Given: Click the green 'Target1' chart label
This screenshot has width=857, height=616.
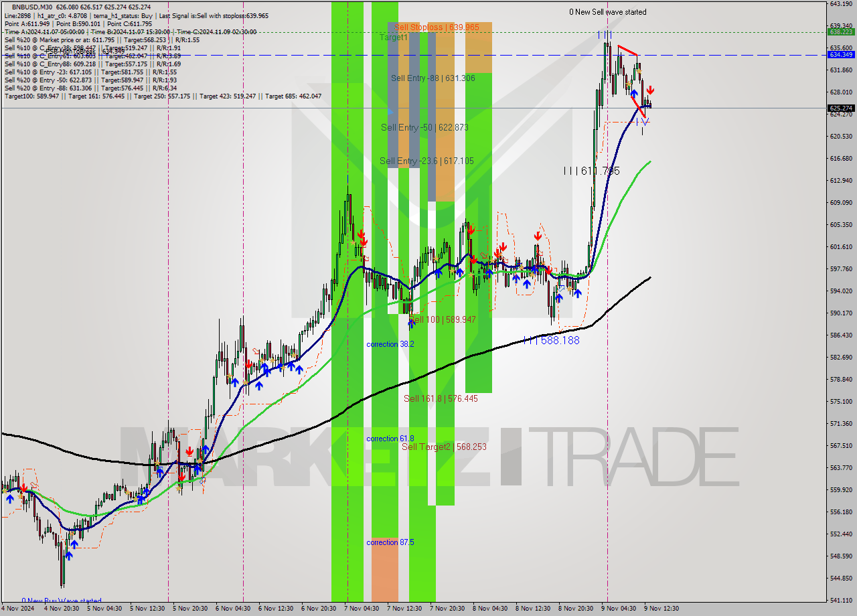Looking at the screenshot, I should click(394, 37).
